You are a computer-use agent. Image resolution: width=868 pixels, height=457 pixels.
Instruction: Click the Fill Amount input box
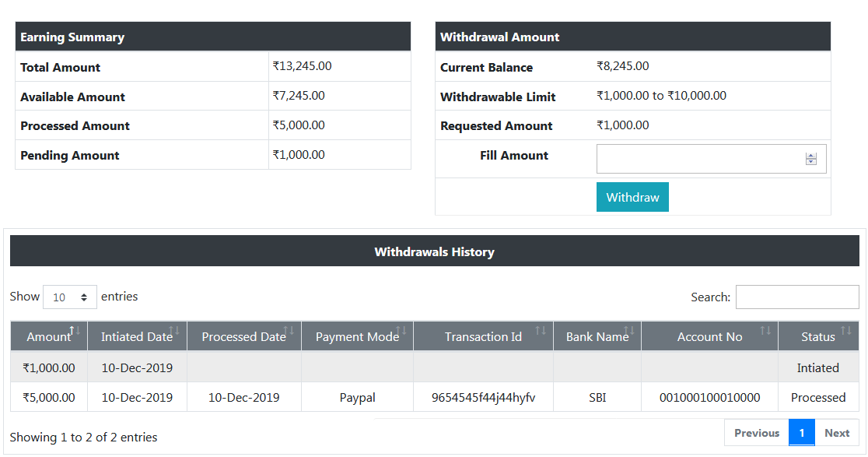(700, 158)
